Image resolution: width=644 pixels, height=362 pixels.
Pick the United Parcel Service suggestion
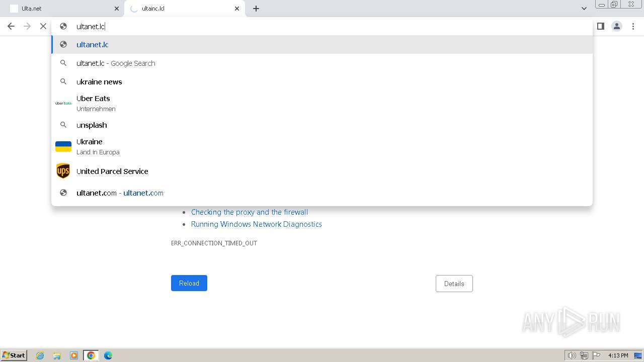322,171
